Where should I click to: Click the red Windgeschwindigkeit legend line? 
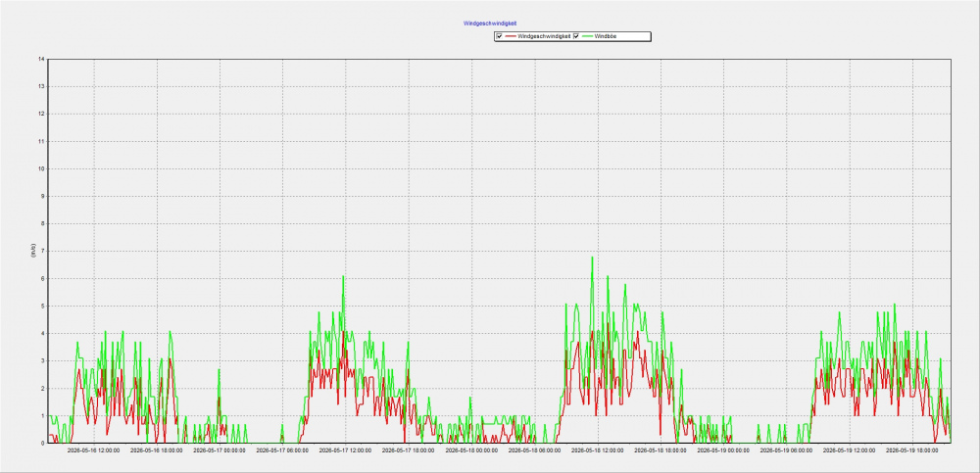coord(511,37)
